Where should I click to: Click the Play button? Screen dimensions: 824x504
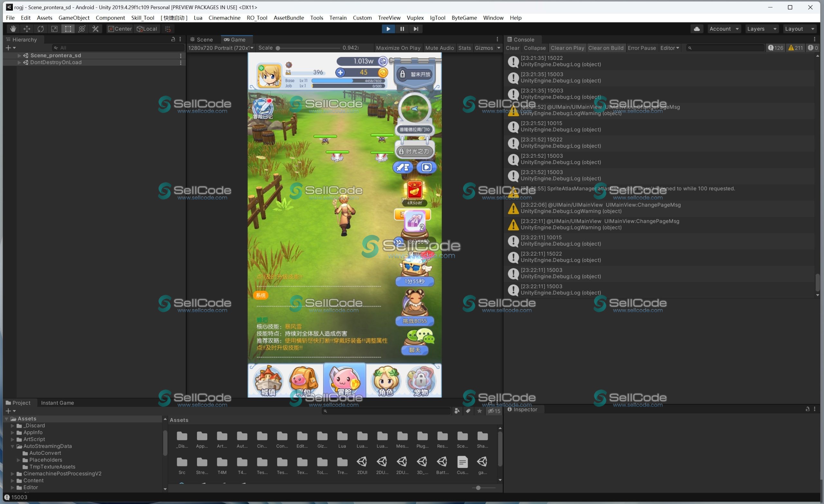point(388,29)
